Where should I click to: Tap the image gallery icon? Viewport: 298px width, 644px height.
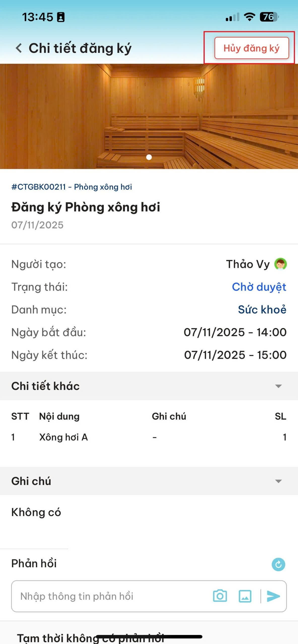pyautogui.click(x=245, y=596)
